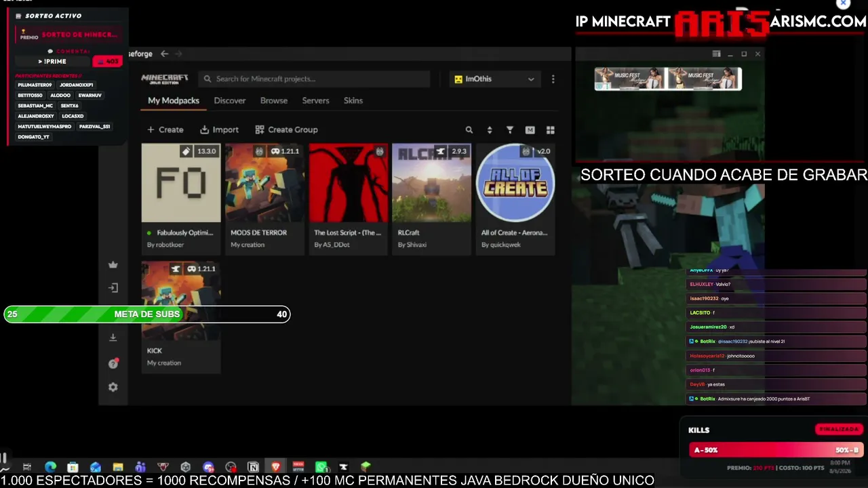Select The Lost Script modpack thumbnail

[349, 183]
